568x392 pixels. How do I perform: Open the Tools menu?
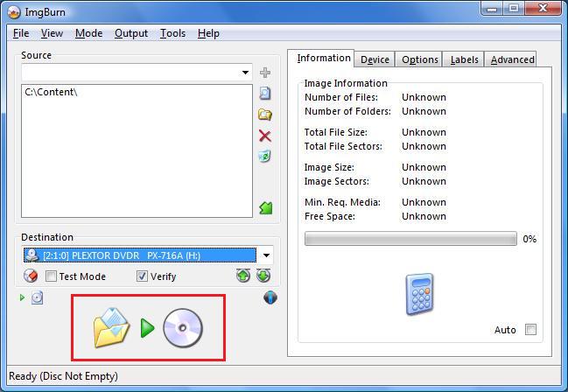click(x=172, y=33)
